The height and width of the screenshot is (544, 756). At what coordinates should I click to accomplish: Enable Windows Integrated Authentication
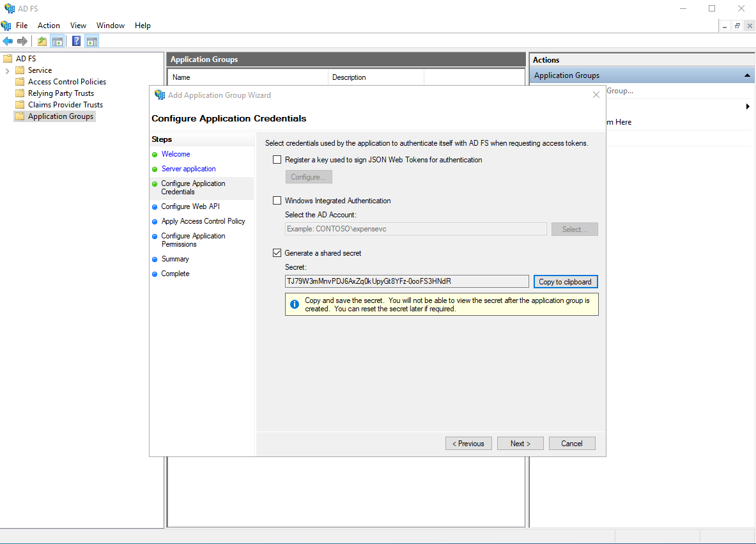[277, 200]
